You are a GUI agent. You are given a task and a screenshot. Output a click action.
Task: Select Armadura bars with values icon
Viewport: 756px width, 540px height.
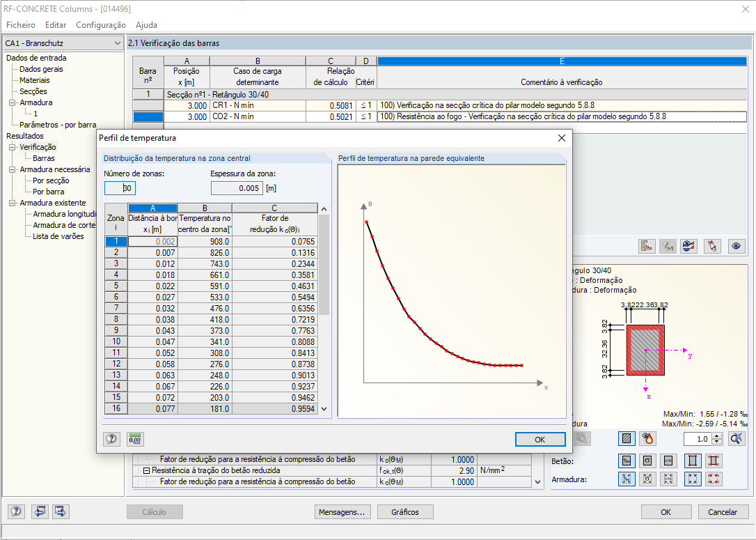(714, 479)
